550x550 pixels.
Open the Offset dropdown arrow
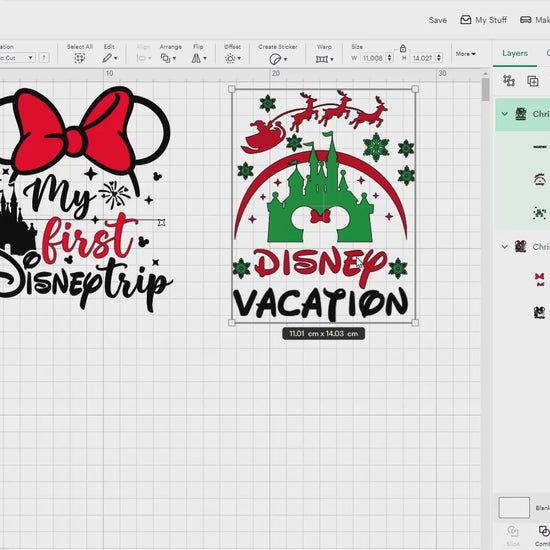pyautogui.click(x=239, y=58)
